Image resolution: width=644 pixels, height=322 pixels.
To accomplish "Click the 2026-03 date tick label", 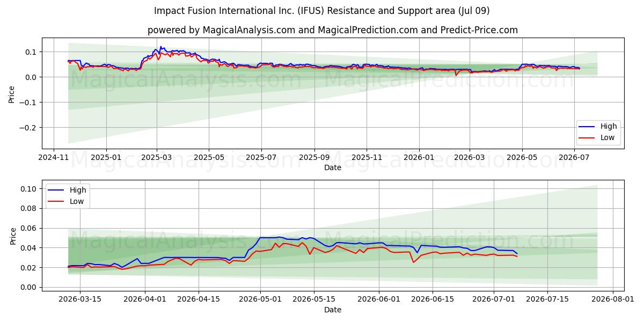I will [470, 158].
